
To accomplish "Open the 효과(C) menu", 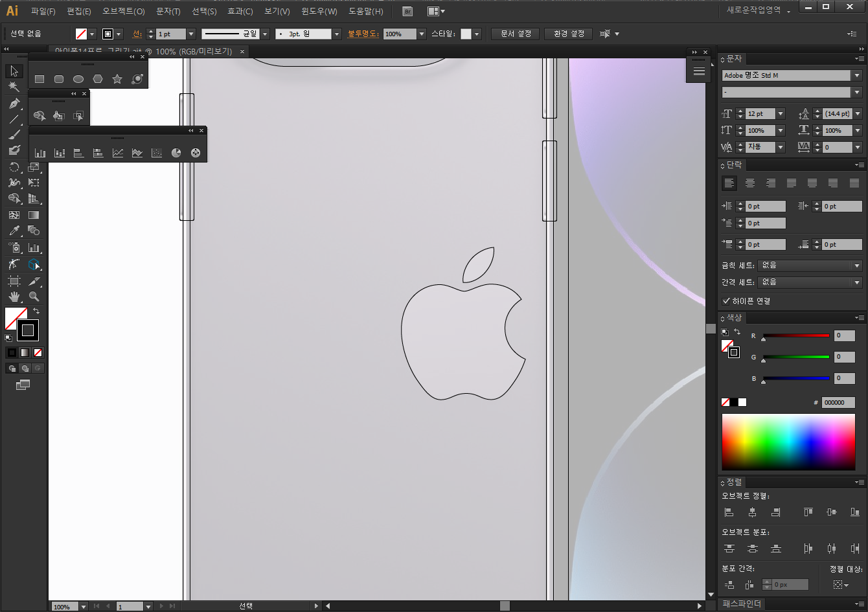I will click(x=240, y=11).
